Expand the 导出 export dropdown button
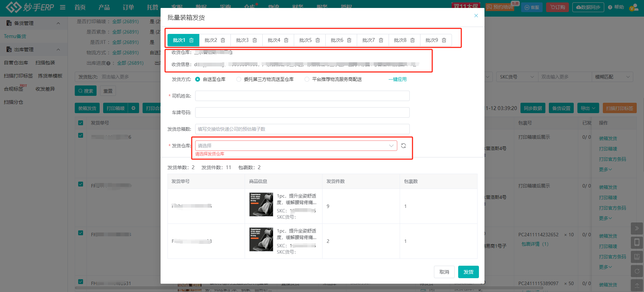Image resolution: width=644 pixels, height=292 pixels. pos(588,108)
